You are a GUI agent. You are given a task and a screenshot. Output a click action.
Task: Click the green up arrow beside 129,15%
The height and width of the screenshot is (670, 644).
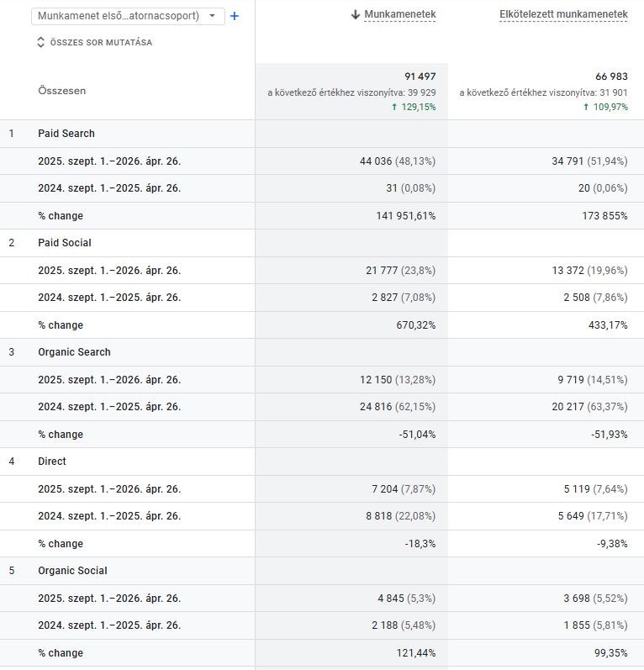pos(394,107)
